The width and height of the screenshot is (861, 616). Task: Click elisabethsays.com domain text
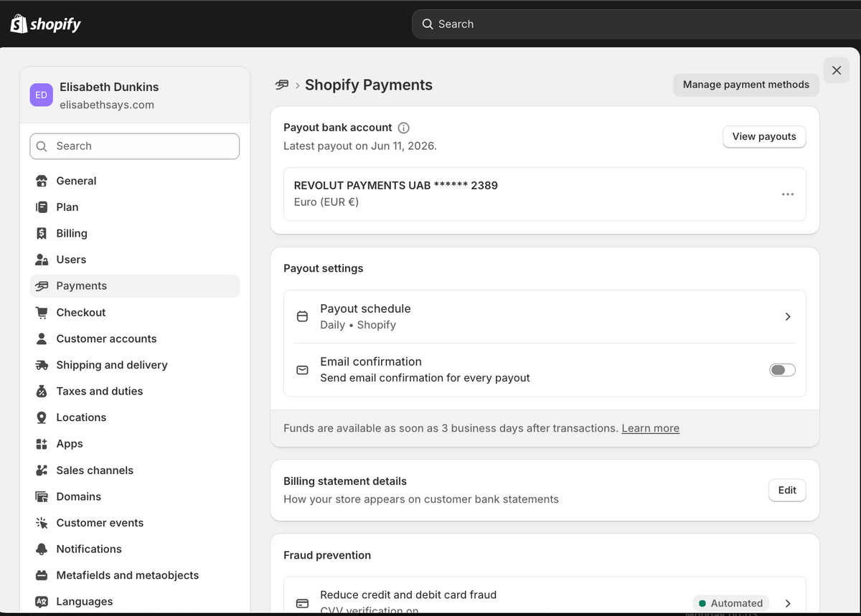tap(107, 105)
